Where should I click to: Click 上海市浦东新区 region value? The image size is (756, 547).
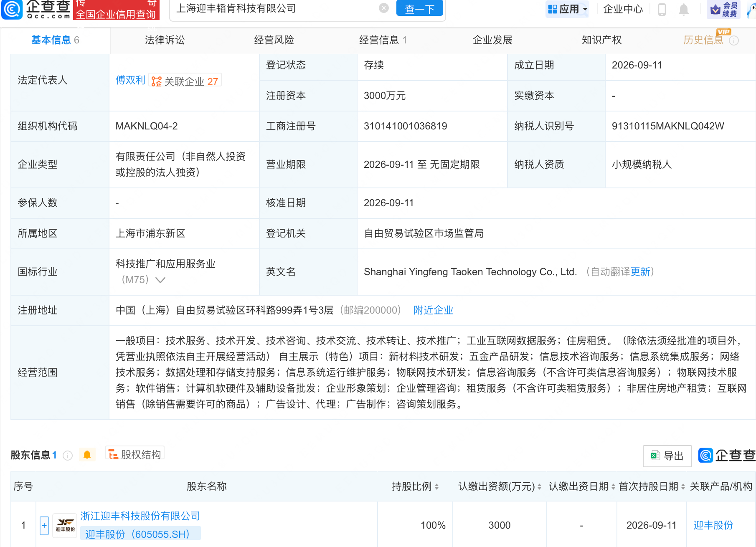(150, 233)
